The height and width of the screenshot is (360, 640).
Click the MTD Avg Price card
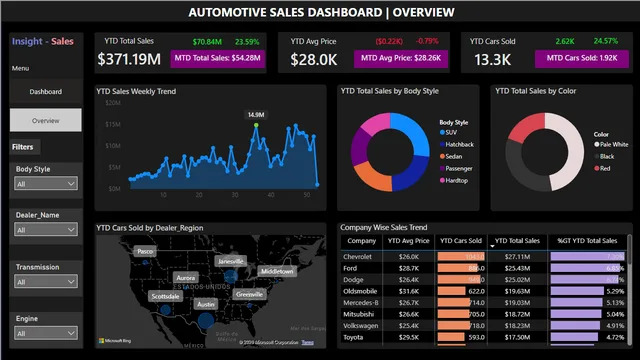[x=401, y=58]
